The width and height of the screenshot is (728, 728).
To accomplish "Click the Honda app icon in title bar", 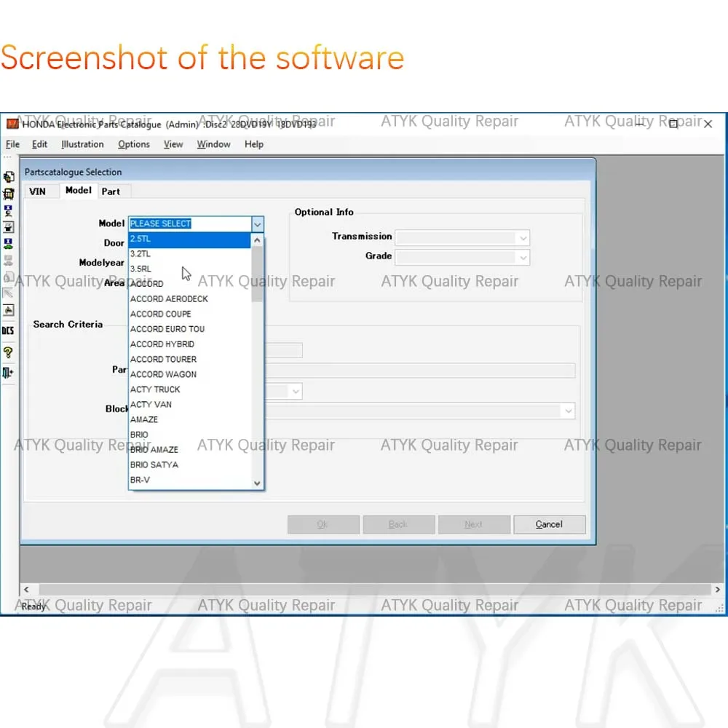I will coord(12,124).
